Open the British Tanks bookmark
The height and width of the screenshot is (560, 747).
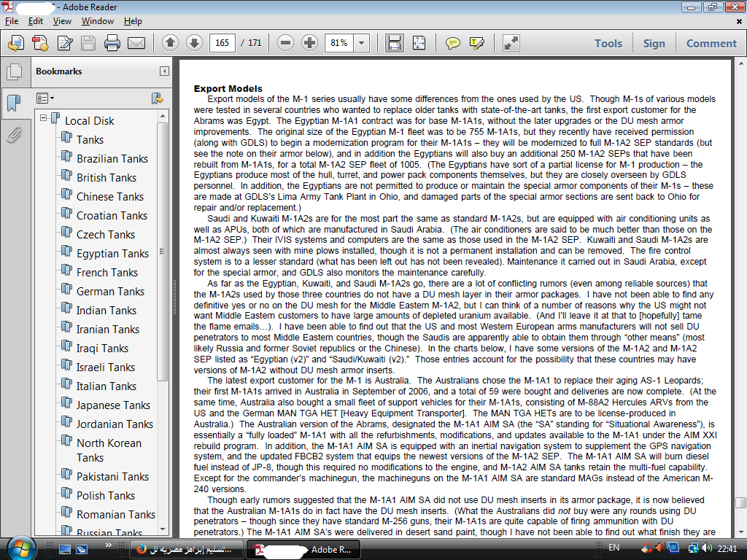click(107, 178)
